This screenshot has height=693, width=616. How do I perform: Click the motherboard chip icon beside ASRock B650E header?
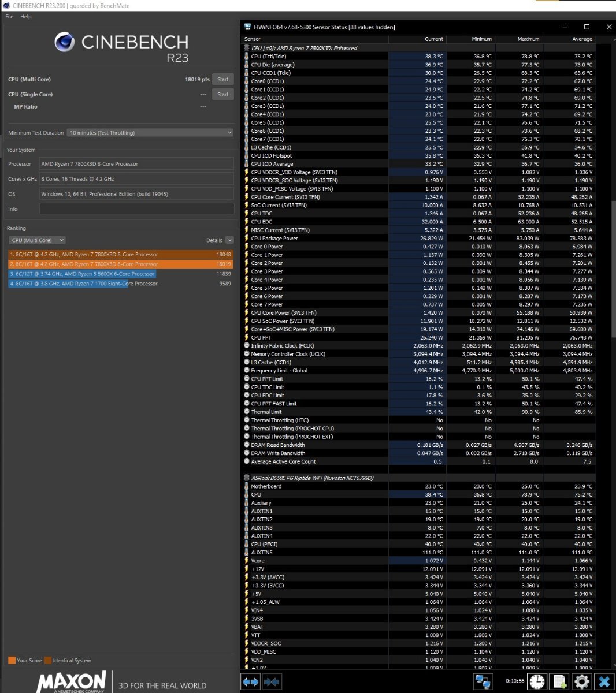[x=247, y=478]
